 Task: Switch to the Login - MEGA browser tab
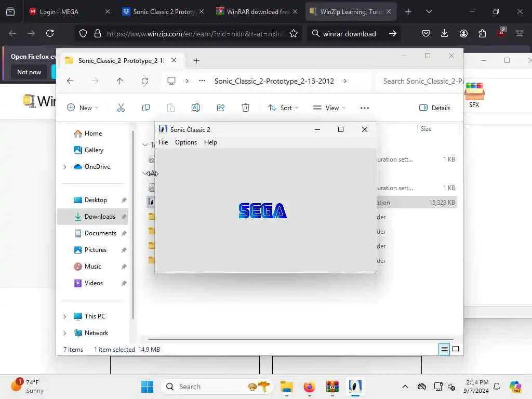(x=70, y=11)
